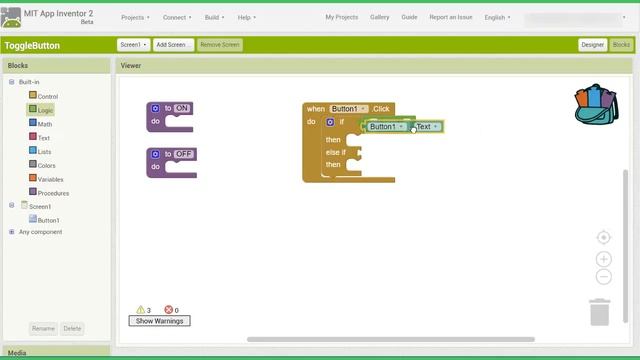Screen dimensions: 640x360
Task: Click the yellow warning triangle icon
Action: pyautogui.click(x=140, y=310)
